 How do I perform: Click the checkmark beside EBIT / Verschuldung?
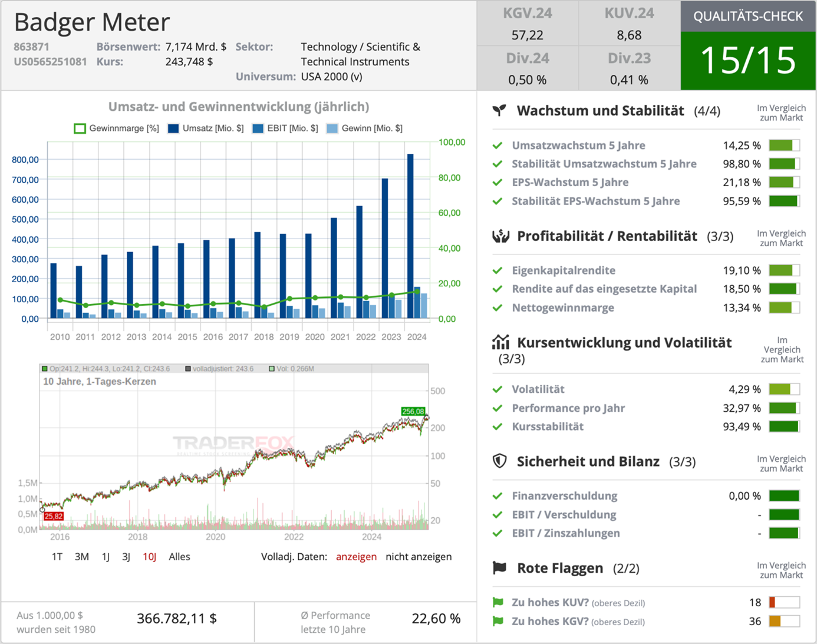498,514
